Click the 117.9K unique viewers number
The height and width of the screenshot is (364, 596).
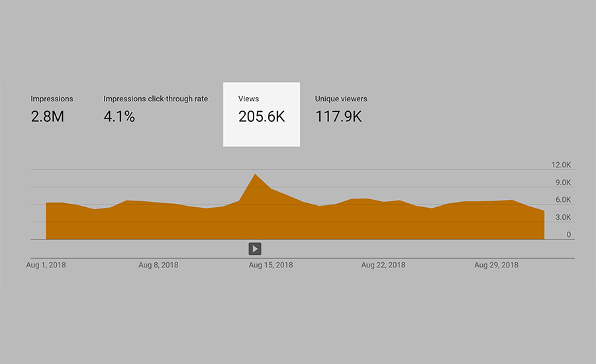(338, 117)
